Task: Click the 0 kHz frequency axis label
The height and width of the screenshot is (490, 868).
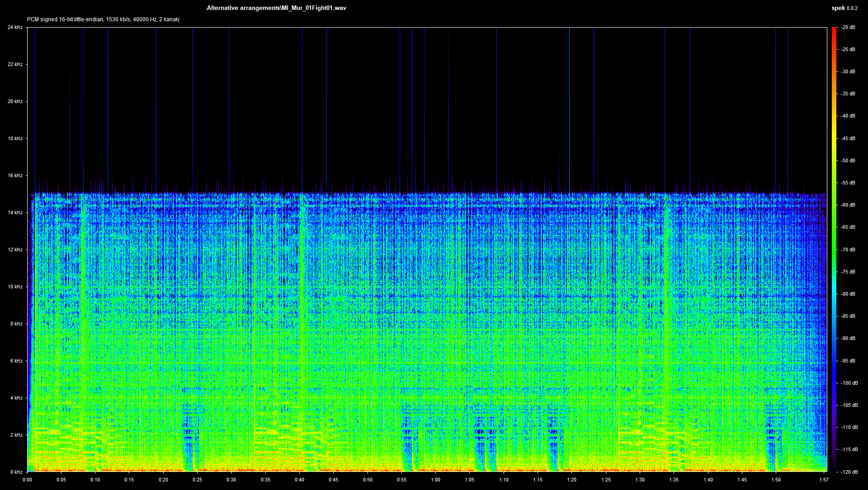Action: (x=16, y=472)
